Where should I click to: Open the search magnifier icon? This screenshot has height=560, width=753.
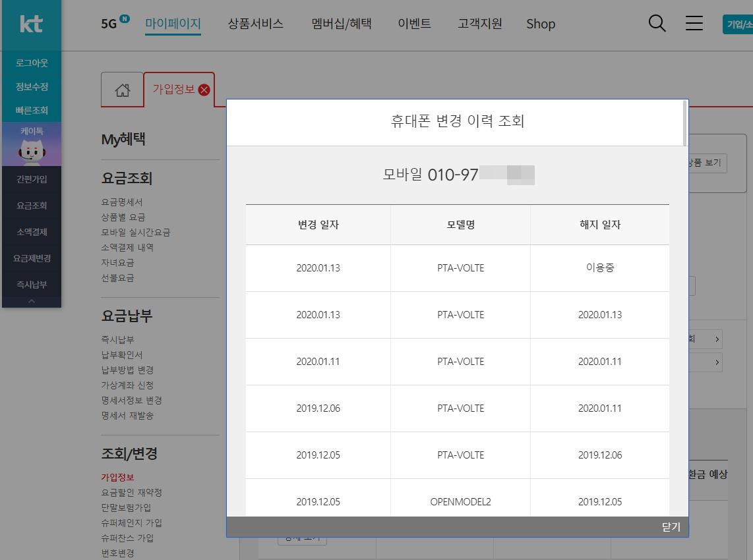[657, 23]
